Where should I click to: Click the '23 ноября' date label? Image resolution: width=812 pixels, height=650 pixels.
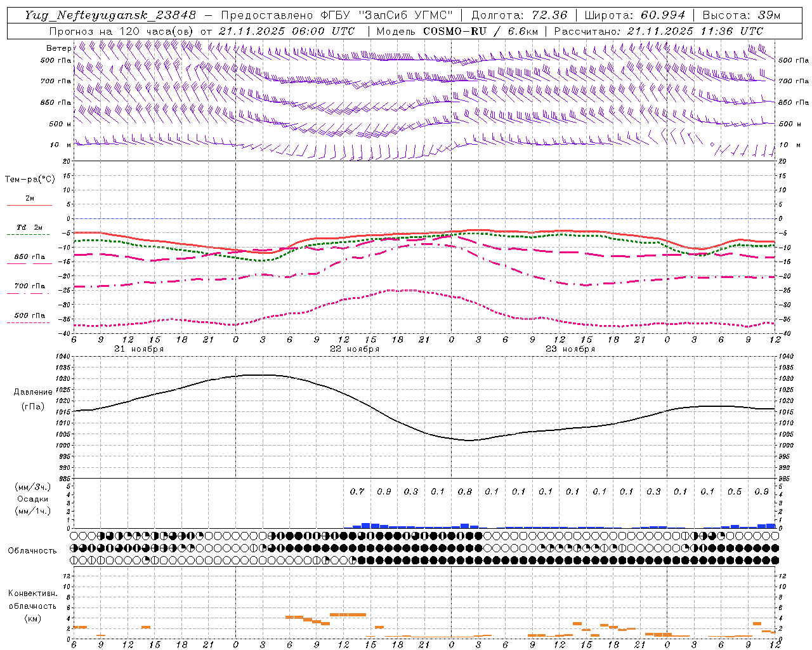coord(570,349)
